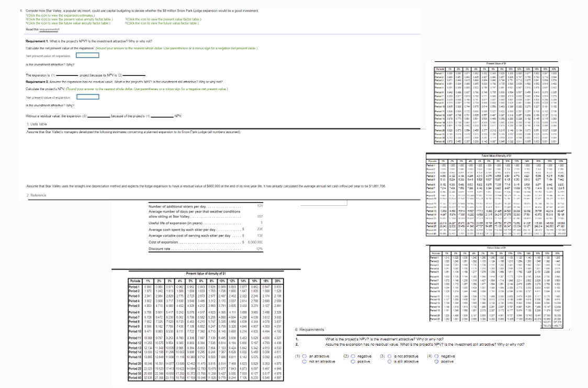Click the 'Discount rate' row
The height and width of the screenshot is (388, 588).
click(x=206, y=248)
